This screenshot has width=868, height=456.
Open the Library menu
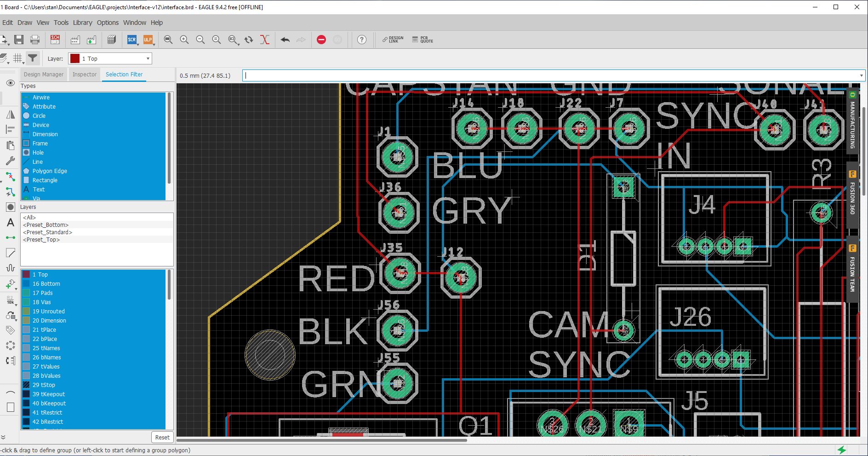coord(83,23)
